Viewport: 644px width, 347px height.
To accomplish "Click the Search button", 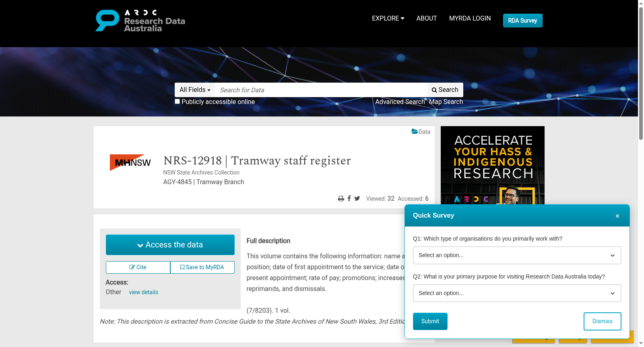I will [445, 90].
